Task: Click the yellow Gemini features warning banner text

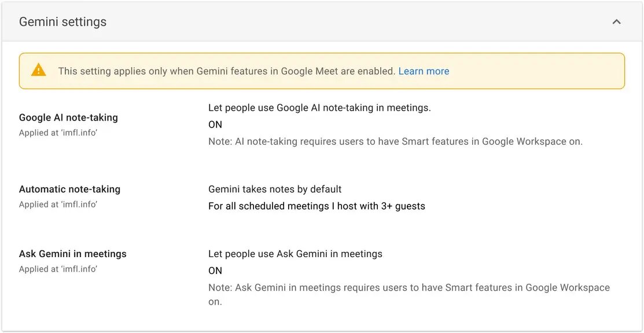Action: pos(228,71)
